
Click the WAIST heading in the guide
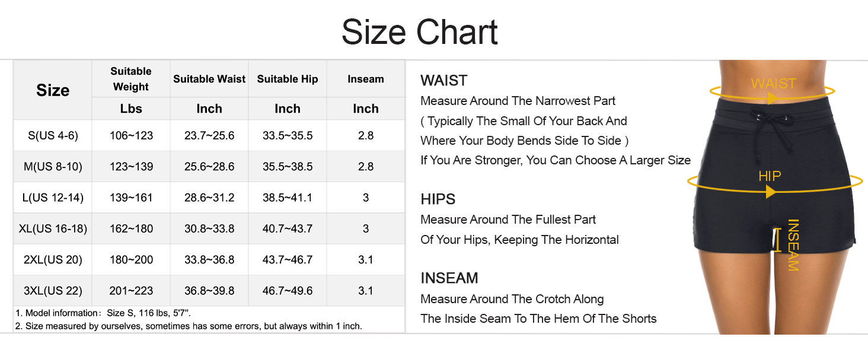point(444,81)
